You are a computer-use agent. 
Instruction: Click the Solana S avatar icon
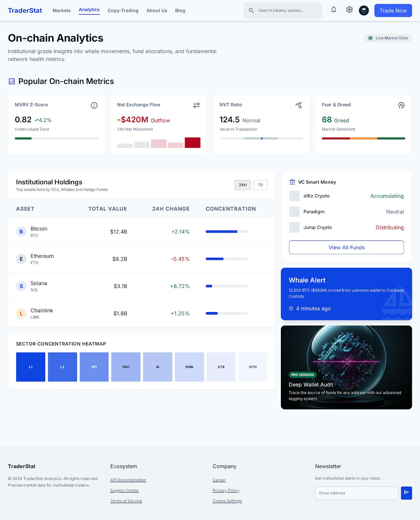tap(21, 286)
